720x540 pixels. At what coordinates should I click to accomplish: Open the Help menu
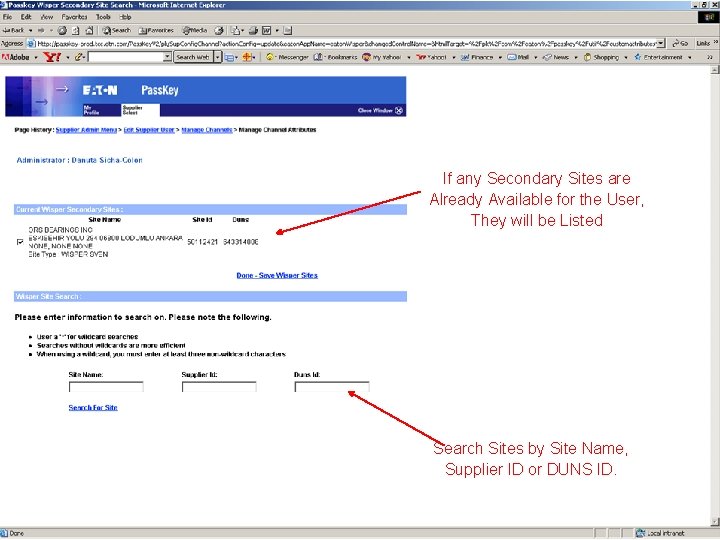[125, 17]
